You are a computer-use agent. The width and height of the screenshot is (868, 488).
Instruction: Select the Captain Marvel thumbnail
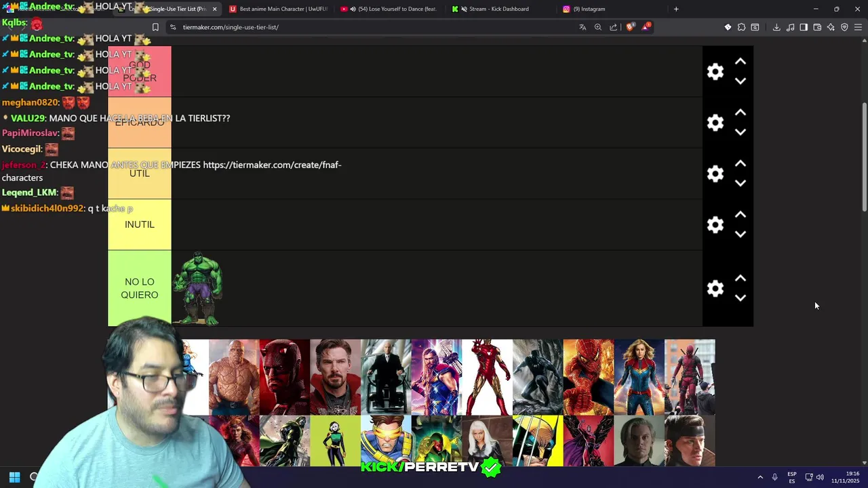pos(639,377)
